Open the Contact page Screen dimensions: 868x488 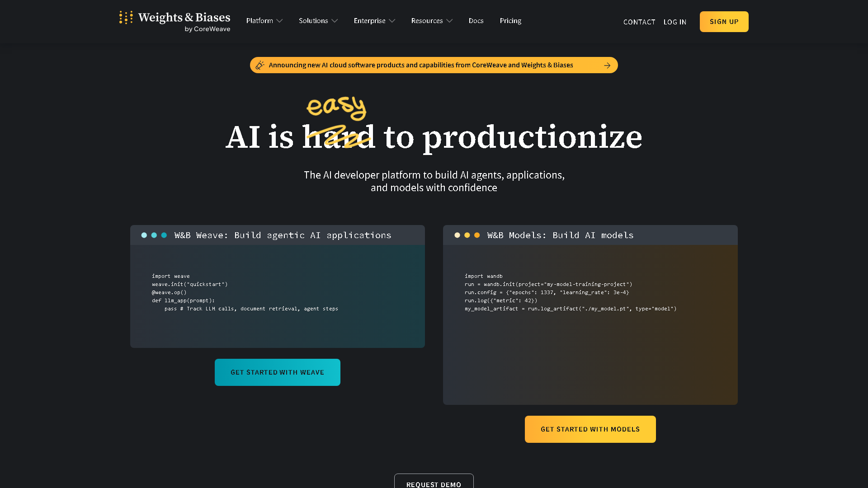pyautogui.click(x=639, y=22)
